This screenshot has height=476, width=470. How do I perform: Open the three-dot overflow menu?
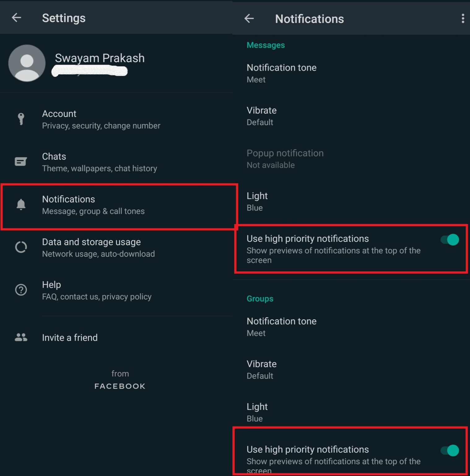click(463, 19)
